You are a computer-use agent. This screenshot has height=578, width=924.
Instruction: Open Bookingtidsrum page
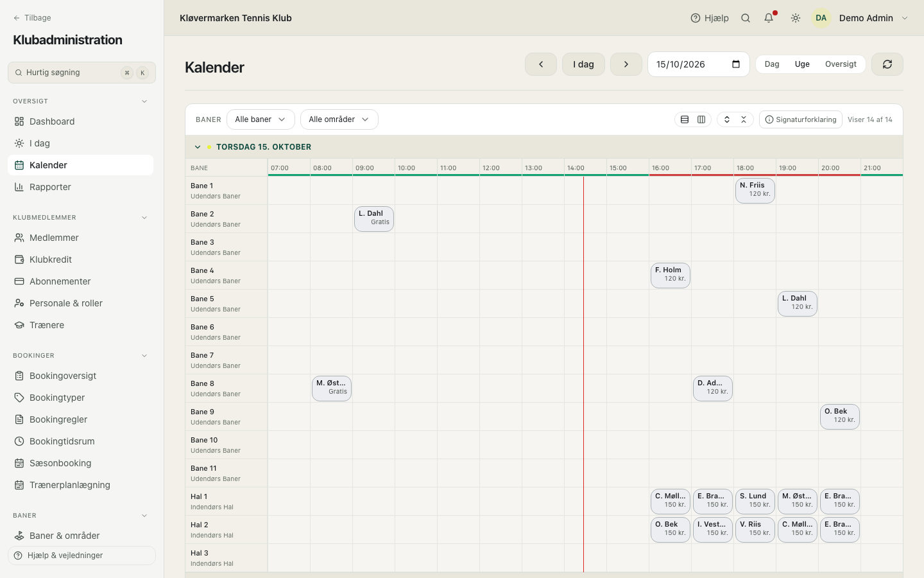pyautogui.click(x=80, y=441)
